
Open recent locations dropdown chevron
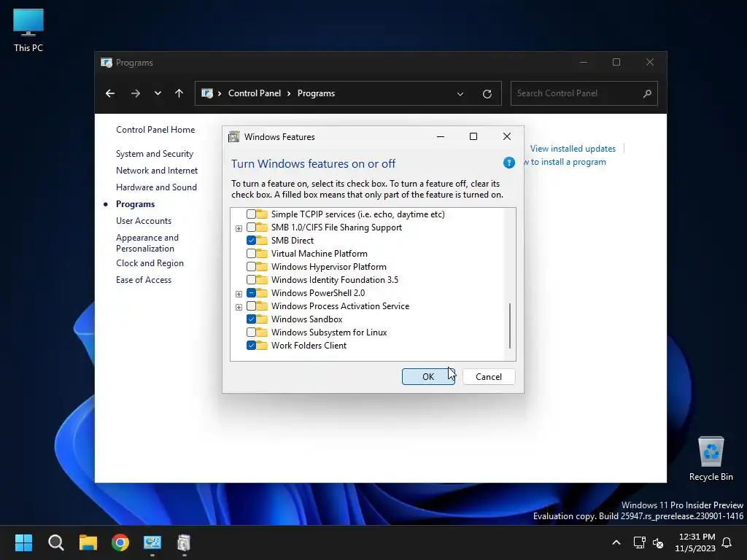[x=158, y=93]
